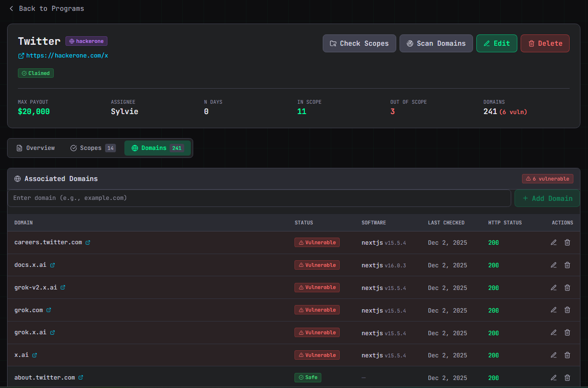Click the Vulnerable badge for docs.x.ai
This screenshot has height=388, width=588.
(x=317, y=265)
